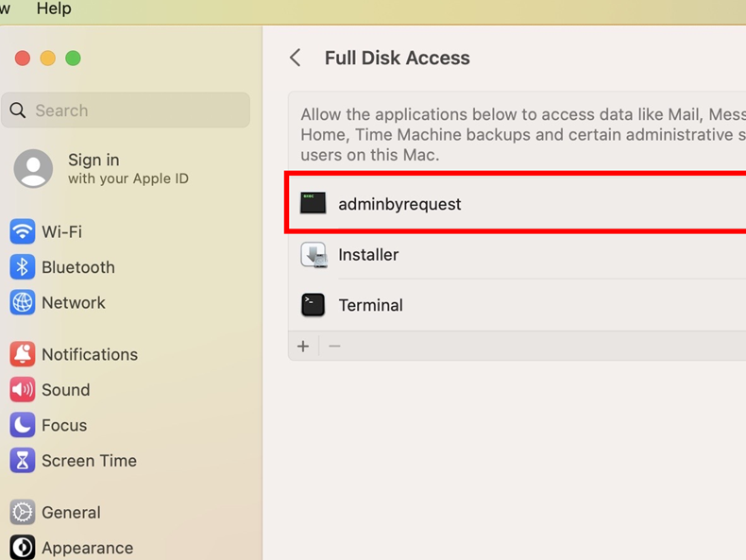
Task: Open the Screen Time hourglass icon
Action: click(22, 460)
